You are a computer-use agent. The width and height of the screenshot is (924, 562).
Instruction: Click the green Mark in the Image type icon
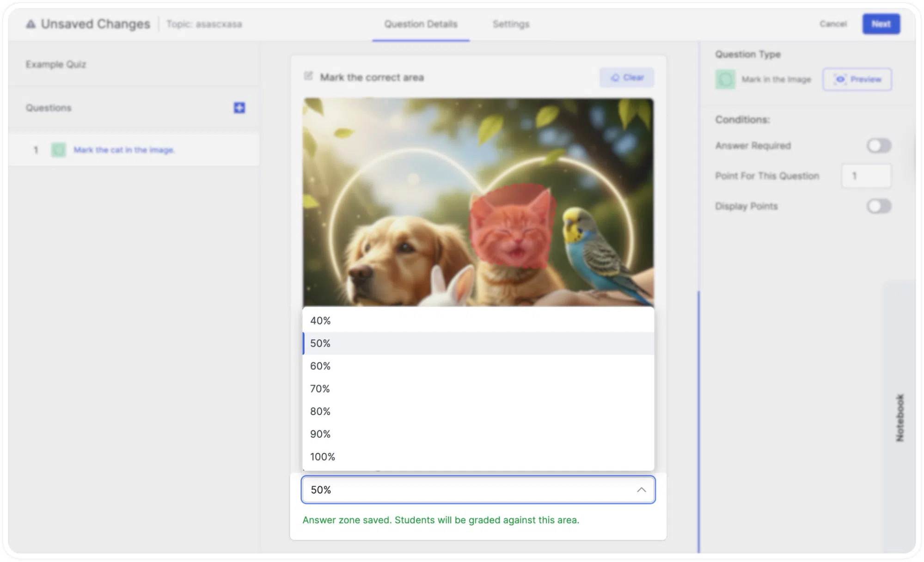pyautogui.click(x=725, y=79)
